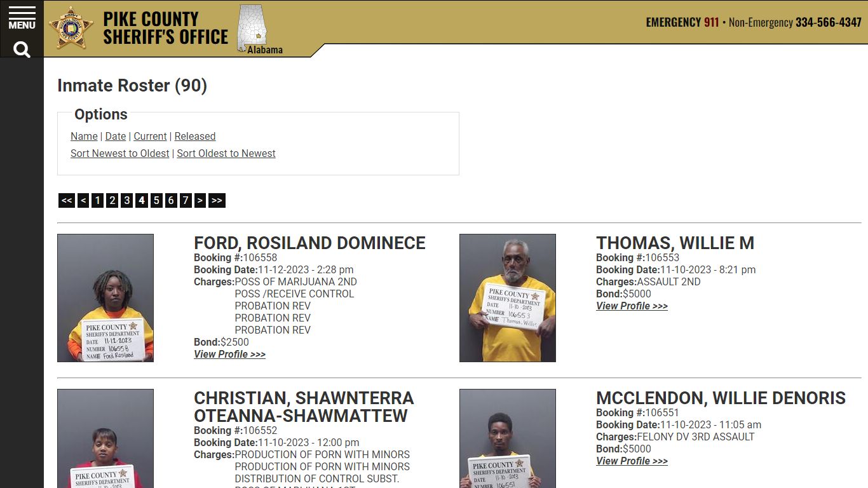
Task: Click charge FELONY DV 3RD ASSAULT
Action: tap(696, 437)
